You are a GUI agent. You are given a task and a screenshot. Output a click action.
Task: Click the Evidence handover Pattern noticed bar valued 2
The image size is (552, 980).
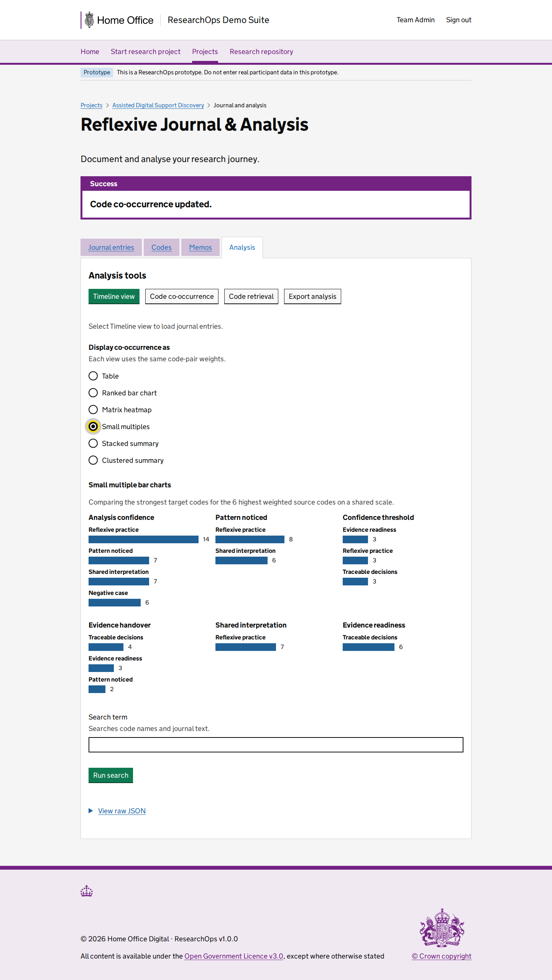(97, 689)
